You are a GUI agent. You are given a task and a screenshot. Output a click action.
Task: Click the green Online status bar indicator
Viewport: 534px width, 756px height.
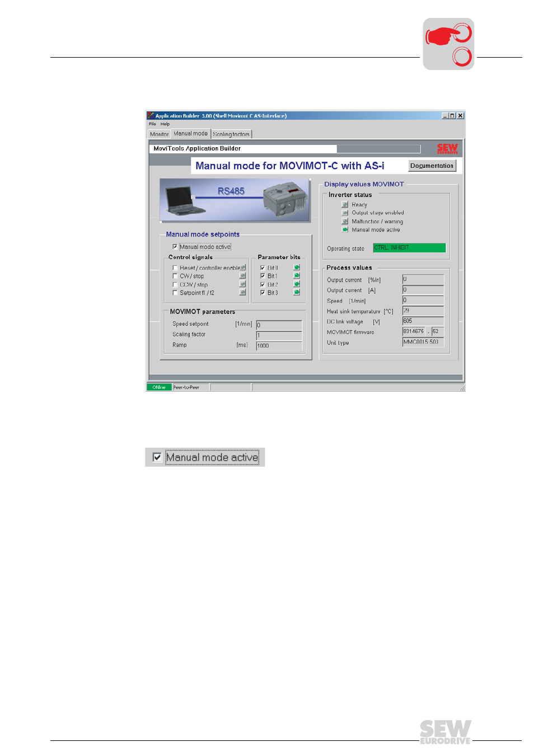point(160,387)
